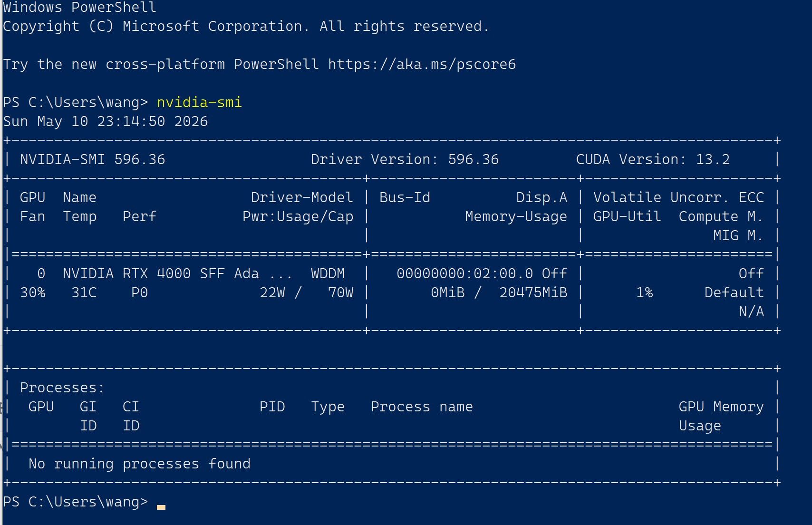Screen dimensions: 812x525
Task: Click the 1% GPU-Util value
Action: pos(644,292)
